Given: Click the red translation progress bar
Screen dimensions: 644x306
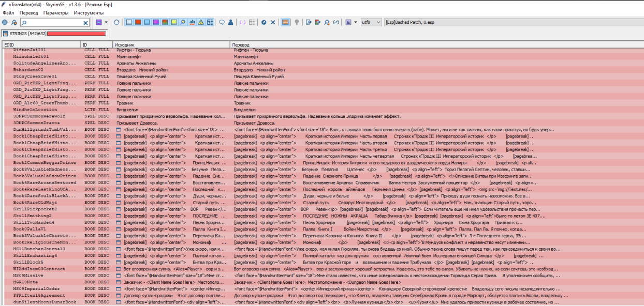Looking at the screenshot, I should 77,34.
